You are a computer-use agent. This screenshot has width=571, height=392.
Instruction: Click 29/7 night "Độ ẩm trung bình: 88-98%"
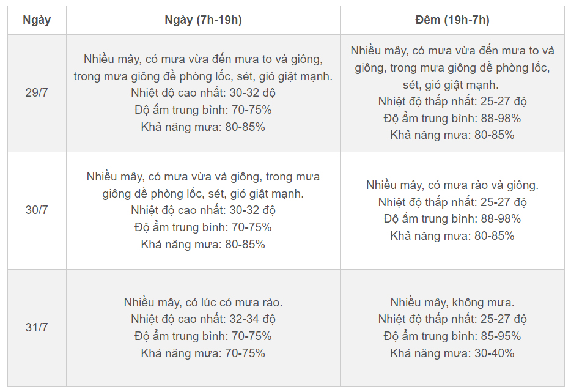tap(452, 119)
